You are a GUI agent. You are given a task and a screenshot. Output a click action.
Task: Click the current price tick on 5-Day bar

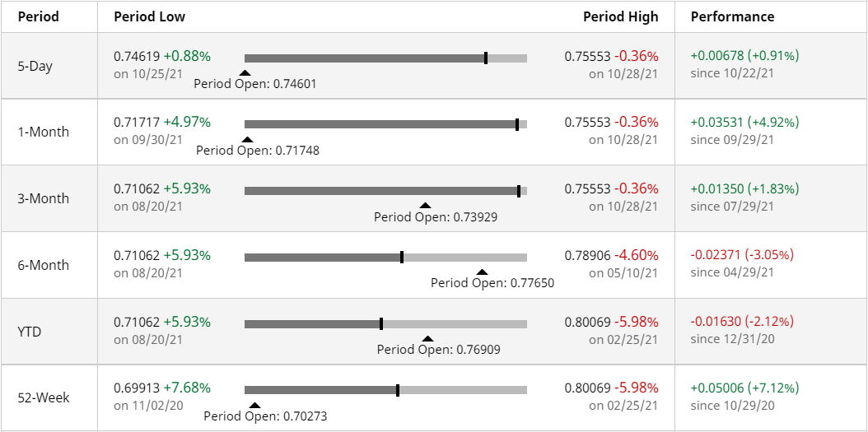coord(486,58)
